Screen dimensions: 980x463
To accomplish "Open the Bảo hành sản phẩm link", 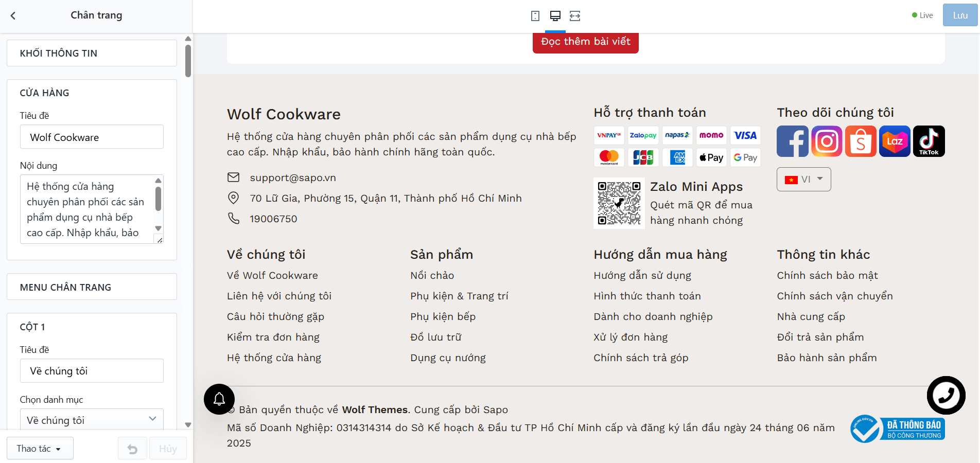I will tap(827, 358).
